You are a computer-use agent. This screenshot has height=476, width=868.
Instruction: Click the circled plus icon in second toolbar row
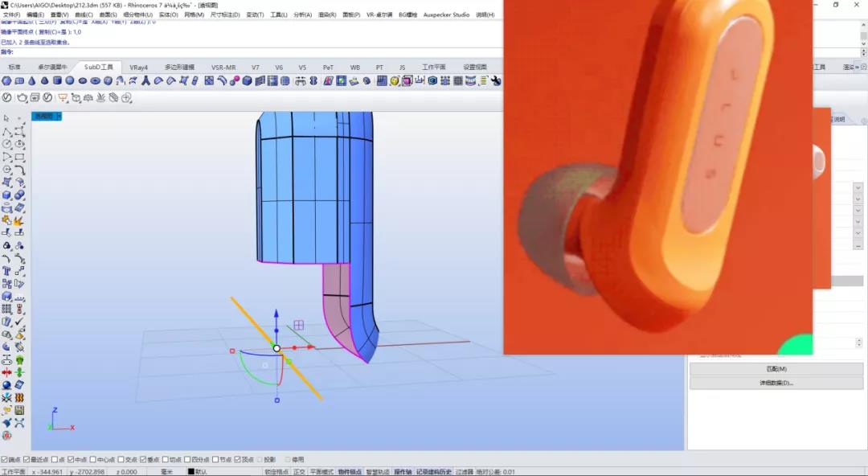126,98
